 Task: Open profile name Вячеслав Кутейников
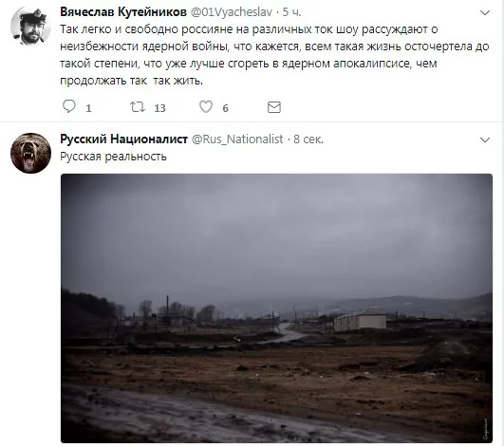tap(123, 12)
